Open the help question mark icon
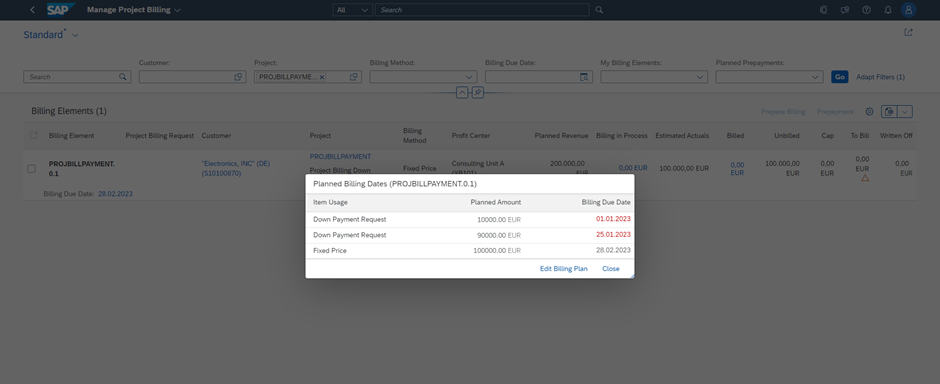Screen dimensions: 940x384 pyautogui.click(x=866, y=10)
